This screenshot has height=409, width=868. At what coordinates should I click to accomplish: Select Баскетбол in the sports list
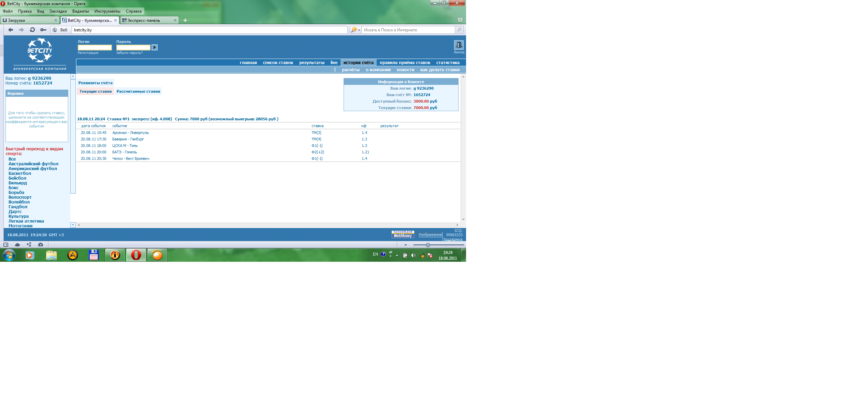pyautogui.click(x=20, y=173)
